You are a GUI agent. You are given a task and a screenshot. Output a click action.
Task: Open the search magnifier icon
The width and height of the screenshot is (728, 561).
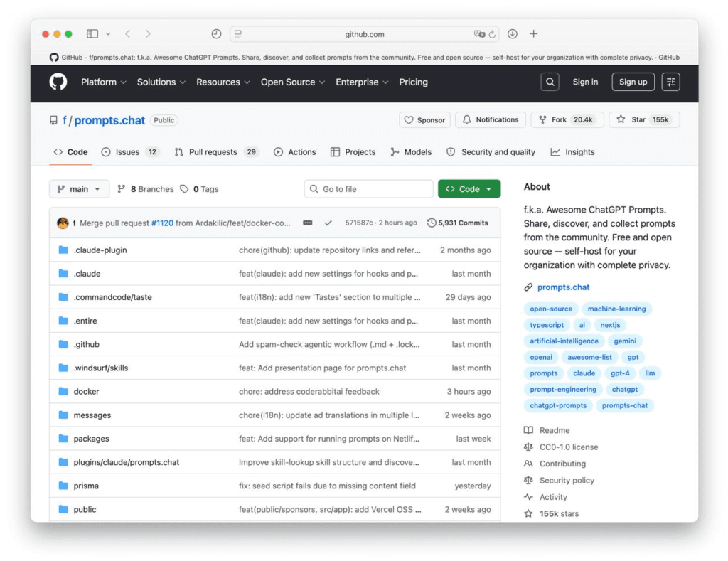550,82
